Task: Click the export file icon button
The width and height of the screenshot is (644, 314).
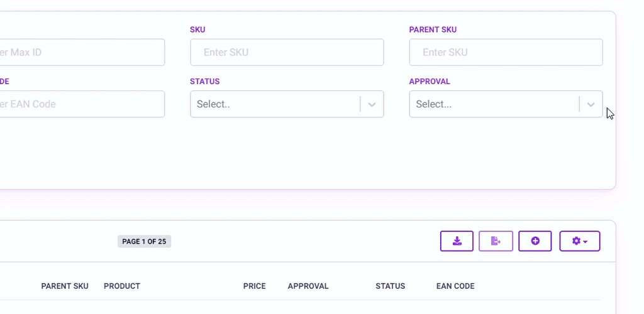Action: [x=496, y=241]
